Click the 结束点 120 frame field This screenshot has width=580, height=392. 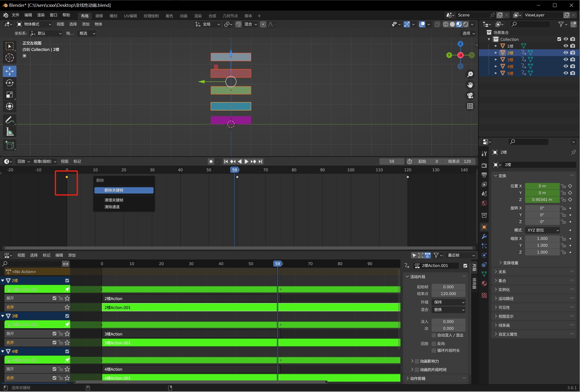[x=459, y=162]
